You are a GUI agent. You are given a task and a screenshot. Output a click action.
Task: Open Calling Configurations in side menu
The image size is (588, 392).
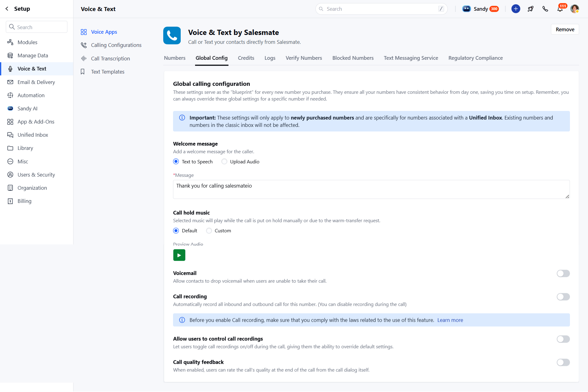tap(116, 45)
